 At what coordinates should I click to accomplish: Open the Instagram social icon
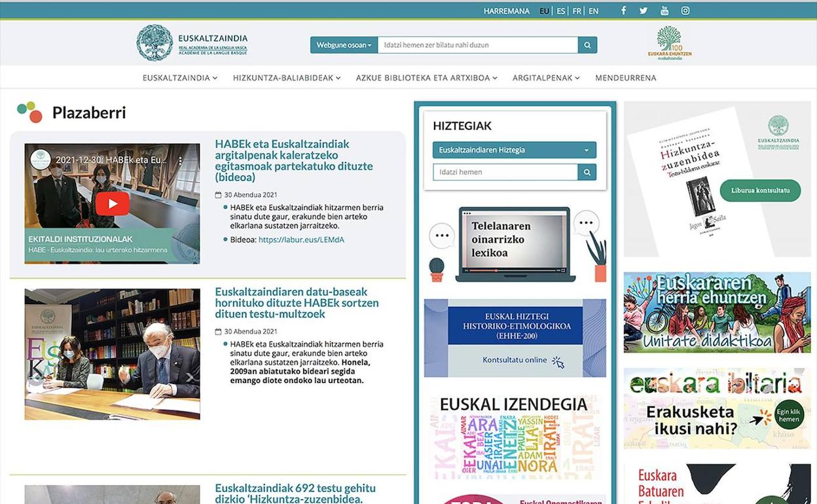coord(685,10)
